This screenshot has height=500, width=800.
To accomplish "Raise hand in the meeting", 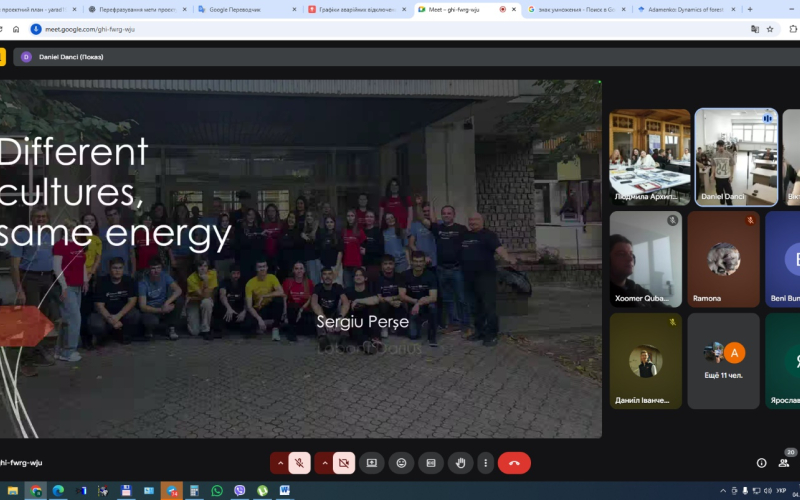I will pos(460,463).
